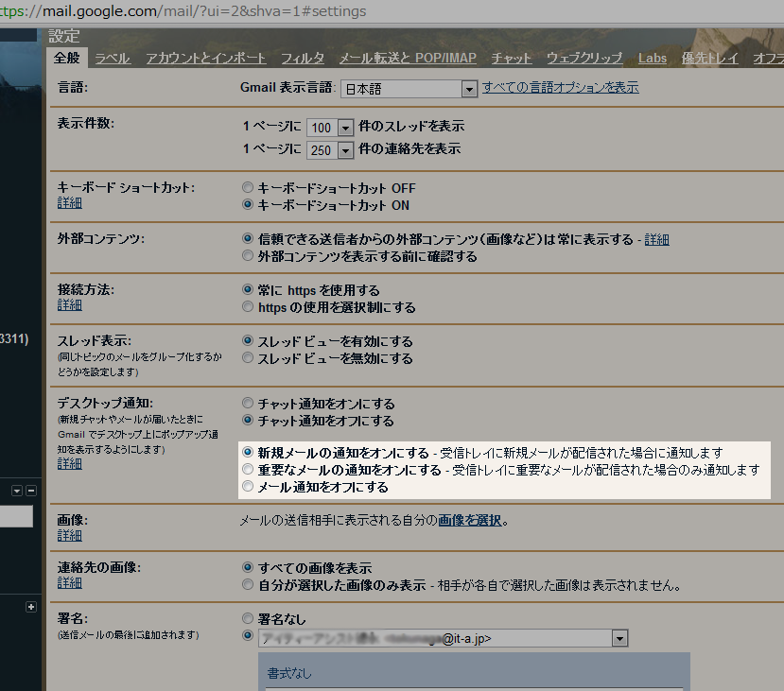Click the minus icon in the left sidebar
This screenshot has width=784, height=691.
click(31, 491)
